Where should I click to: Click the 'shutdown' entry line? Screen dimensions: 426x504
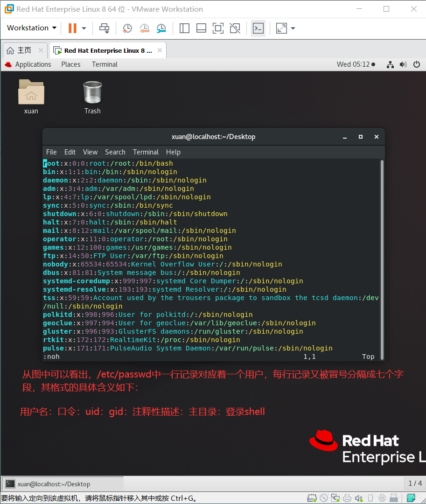[135, 214]
